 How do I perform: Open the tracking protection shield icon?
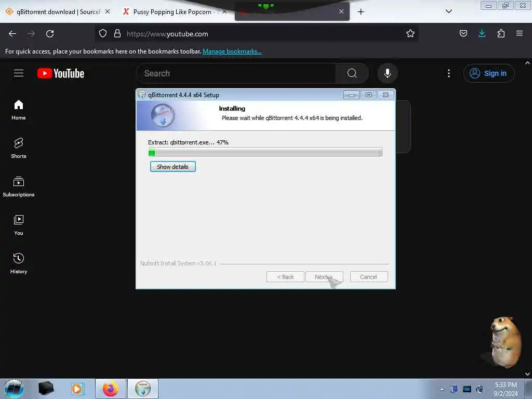103,34
